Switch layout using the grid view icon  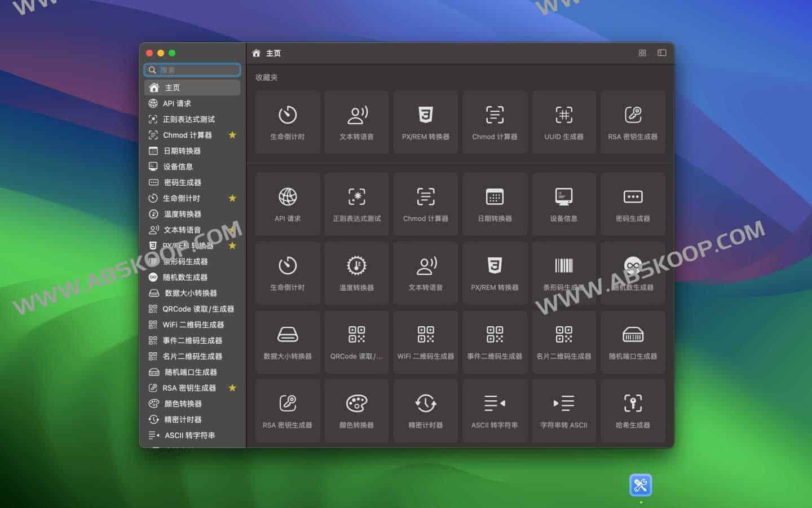(x=642, y=52)
